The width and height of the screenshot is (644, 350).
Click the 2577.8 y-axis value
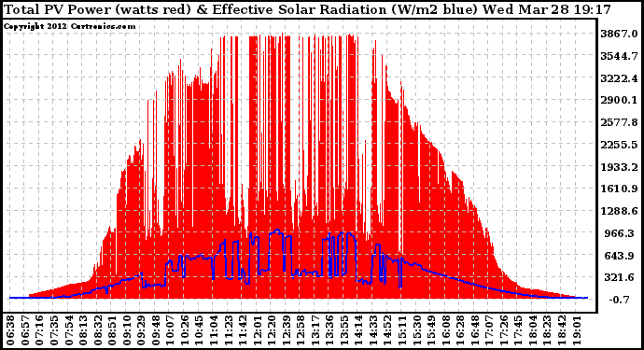click(619, 122)
